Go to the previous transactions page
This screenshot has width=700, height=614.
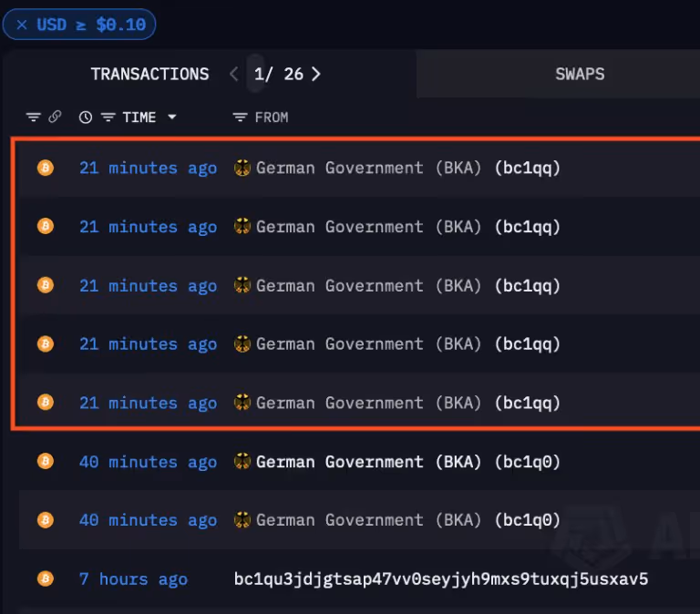(x=233, y=74)
